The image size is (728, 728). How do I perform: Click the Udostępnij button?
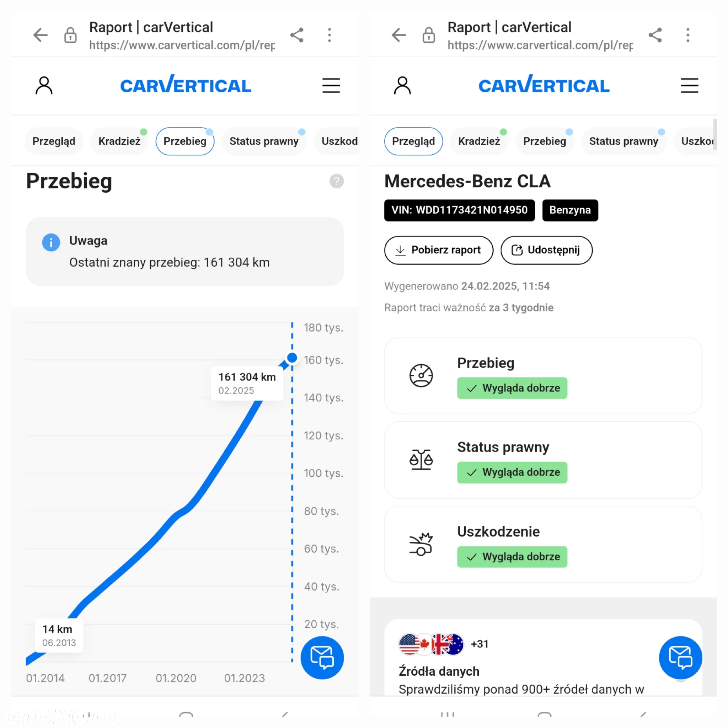click(546, 250)
